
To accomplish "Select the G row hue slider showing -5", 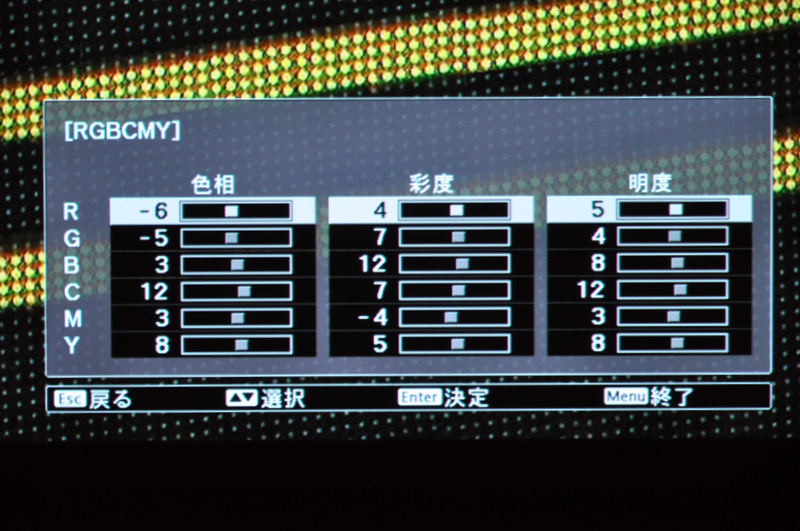I will 236,238.
